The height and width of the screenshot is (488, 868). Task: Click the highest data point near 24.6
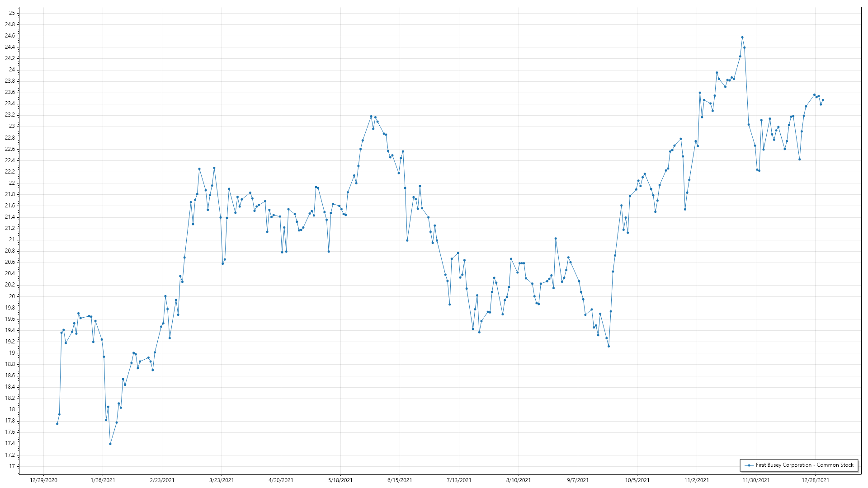(x=742, y=38)
